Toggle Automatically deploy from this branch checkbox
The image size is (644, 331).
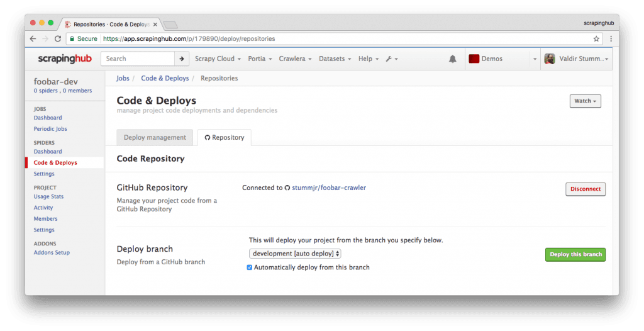pyautogui.click(x=249, y=267)
